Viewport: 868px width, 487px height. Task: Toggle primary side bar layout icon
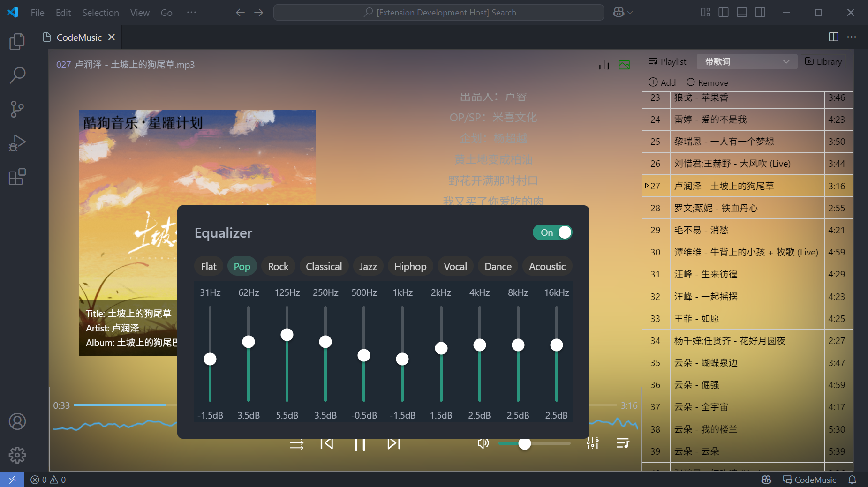coord(724,13)
